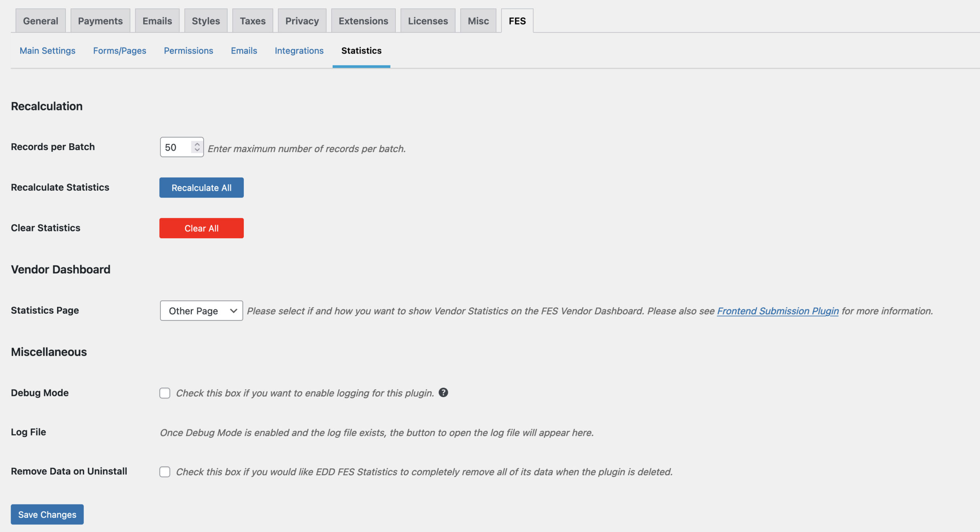This screenshot has width=980, height=532.
Task: Open the Payments tab
Action: pos(100,21)
